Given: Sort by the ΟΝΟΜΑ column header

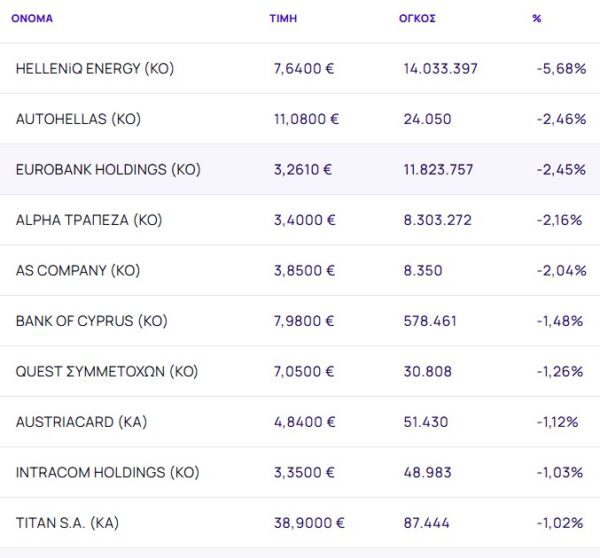Looking at the screenshot, I should coord(32,19).
